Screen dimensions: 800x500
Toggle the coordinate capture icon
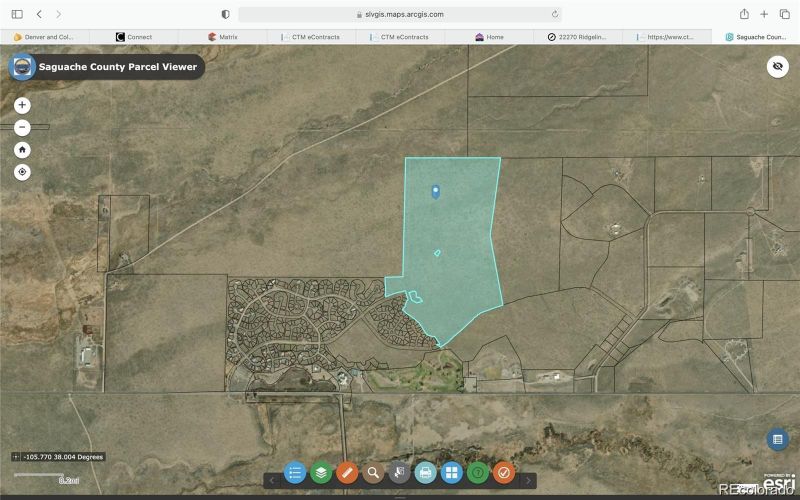[16, 457]
